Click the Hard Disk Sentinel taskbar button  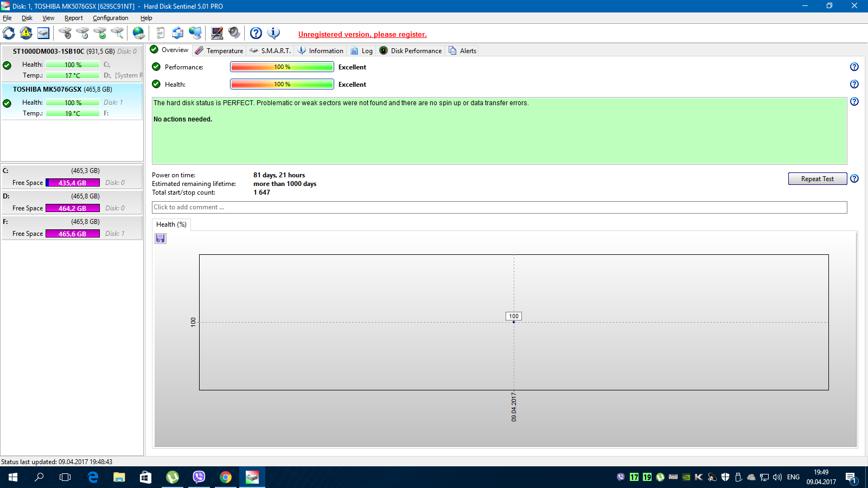[252, 477]
